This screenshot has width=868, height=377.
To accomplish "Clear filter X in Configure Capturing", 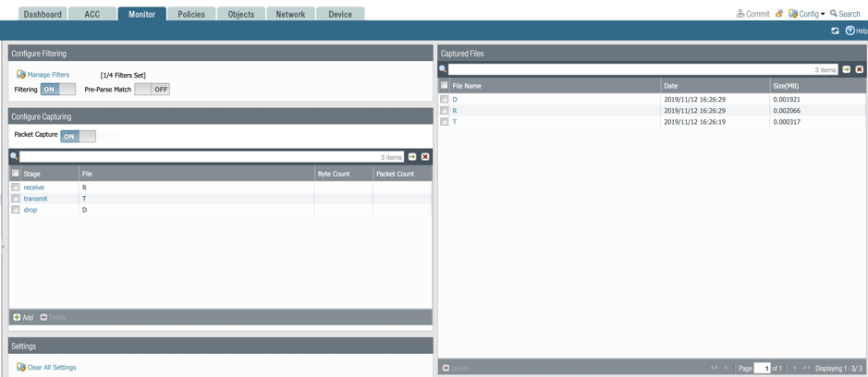I will pos(425,157).
